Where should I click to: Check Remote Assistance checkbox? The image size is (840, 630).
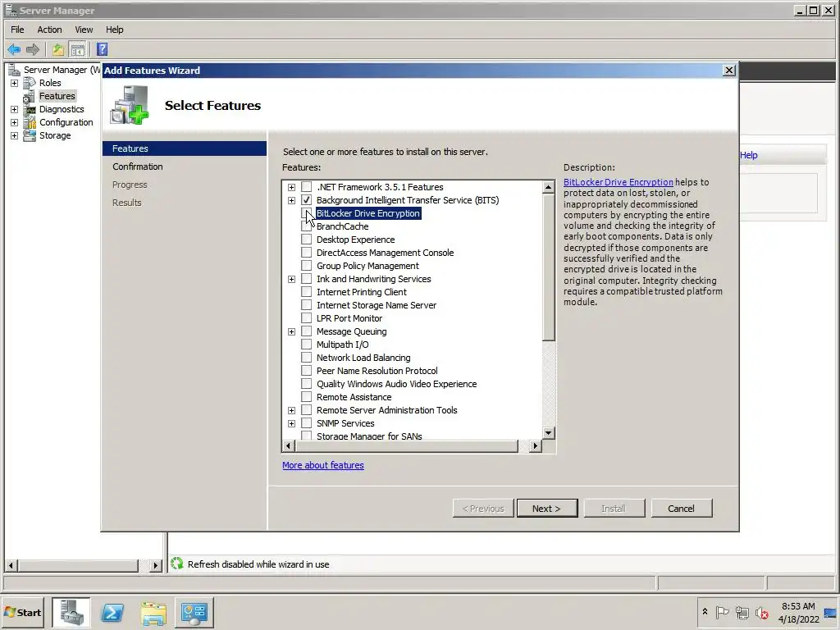[307, 397]
